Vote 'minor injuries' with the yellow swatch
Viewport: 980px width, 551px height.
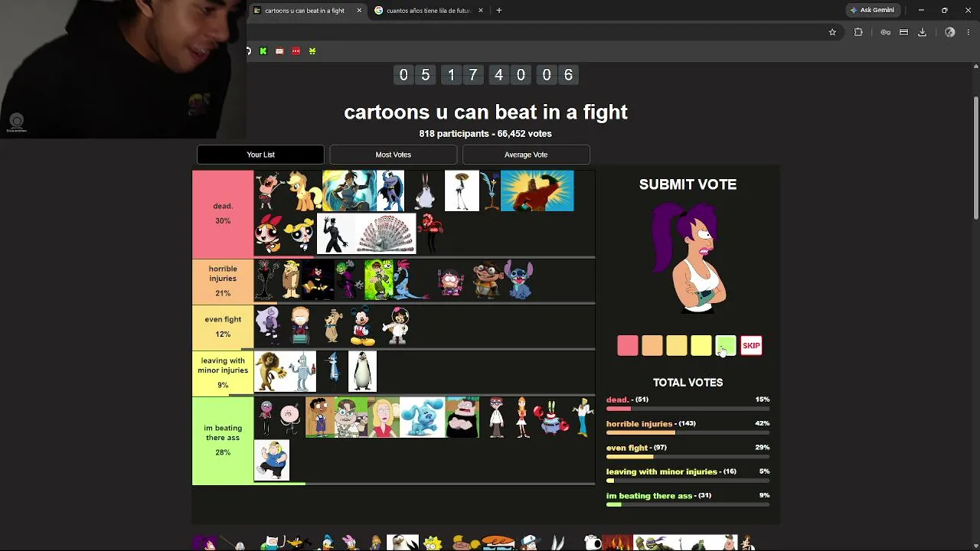tap(701, 346)
